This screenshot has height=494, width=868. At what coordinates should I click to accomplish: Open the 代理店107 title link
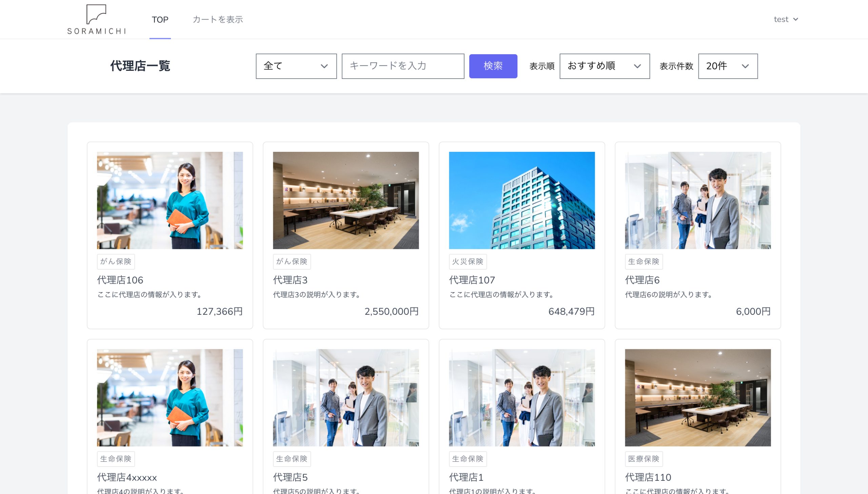pos(472,280)
